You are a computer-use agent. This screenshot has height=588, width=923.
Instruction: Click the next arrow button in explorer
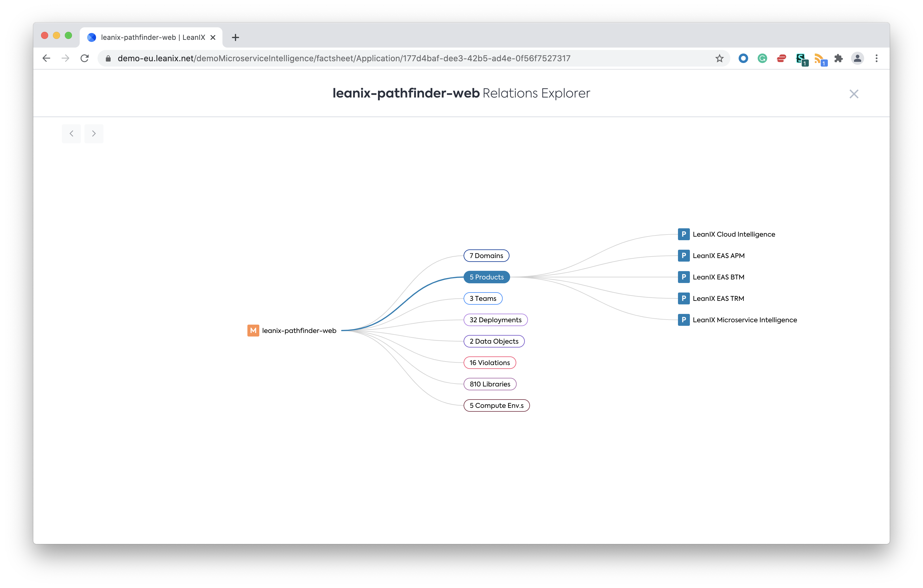94,133
